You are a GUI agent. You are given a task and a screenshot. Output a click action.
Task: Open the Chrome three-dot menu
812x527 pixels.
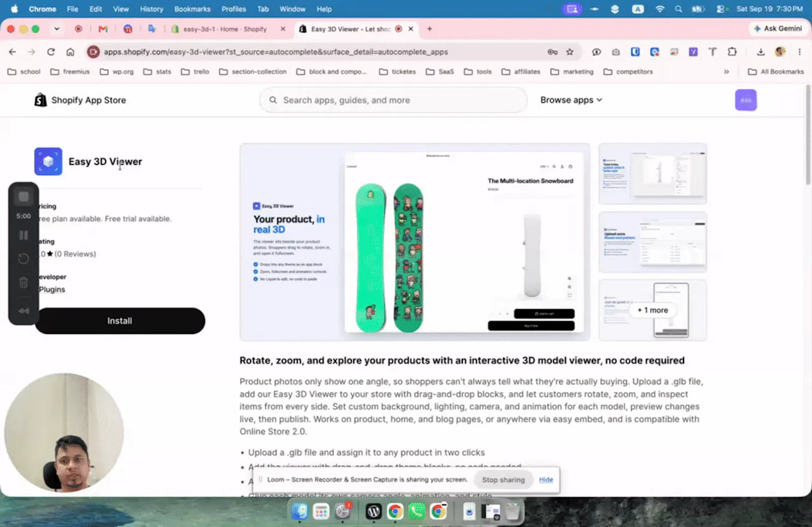point(799,52)
